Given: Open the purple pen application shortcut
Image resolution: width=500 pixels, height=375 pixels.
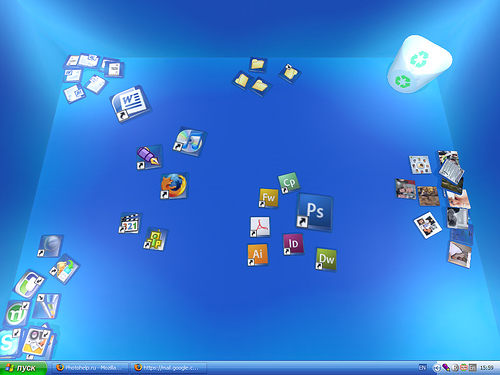Looking at the screenshot, I should coord(149,157).
